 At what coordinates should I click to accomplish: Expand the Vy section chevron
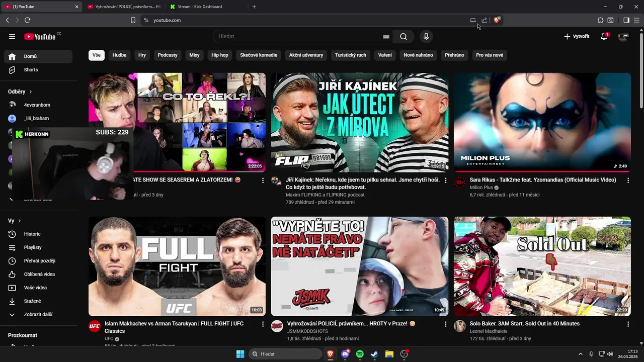19,221
